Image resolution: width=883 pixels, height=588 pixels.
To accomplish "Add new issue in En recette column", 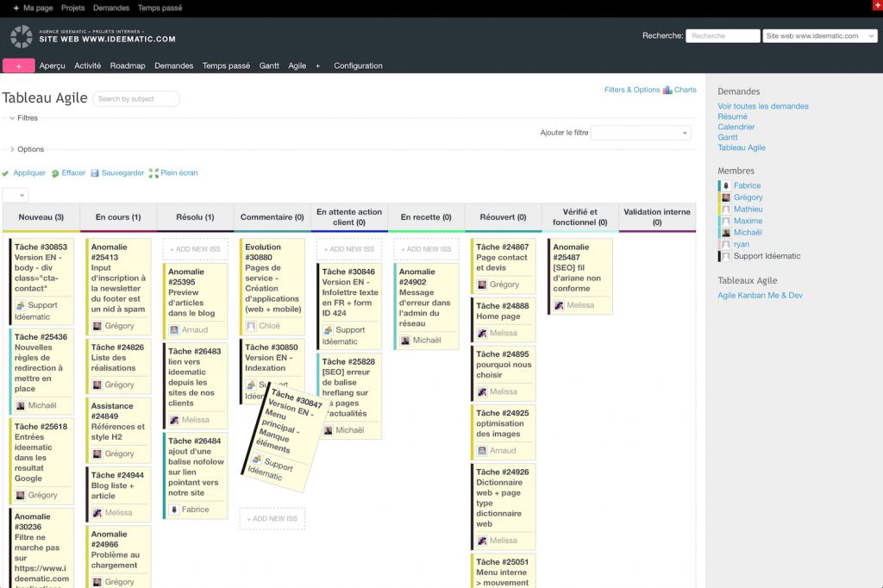I will click(x=426, y=249).
